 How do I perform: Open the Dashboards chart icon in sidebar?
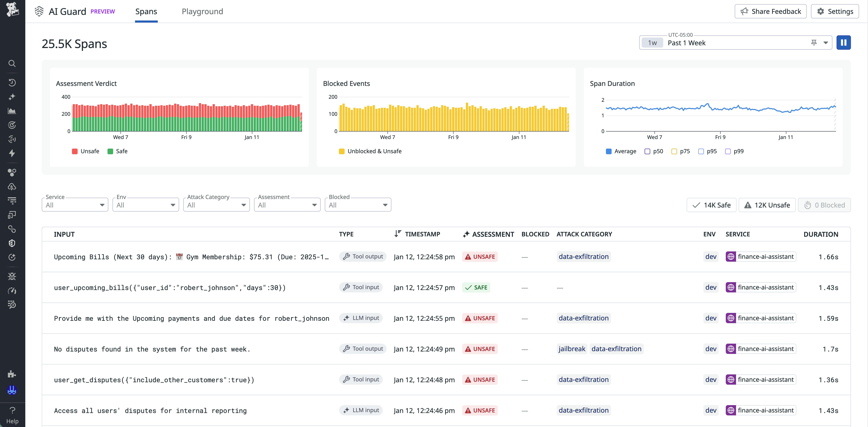coord(12,111)
